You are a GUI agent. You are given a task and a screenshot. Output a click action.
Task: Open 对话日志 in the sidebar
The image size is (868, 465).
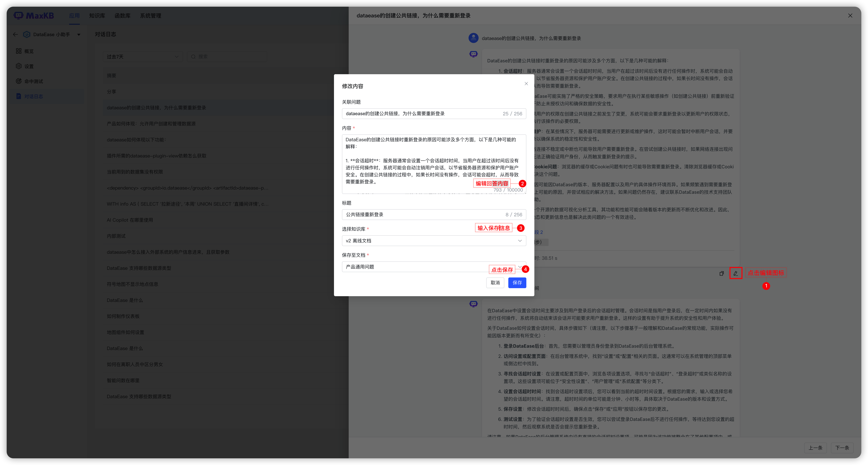34,96
